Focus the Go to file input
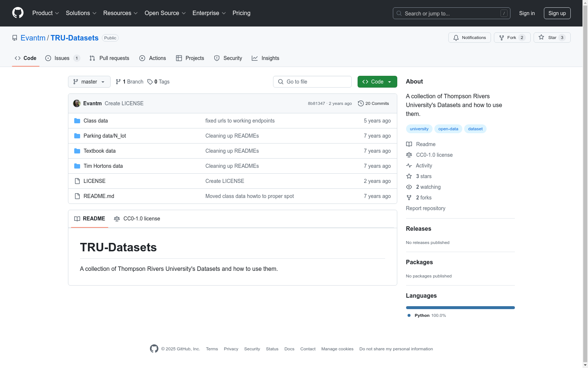Screen dimensions: 588x368 (312, 82)
